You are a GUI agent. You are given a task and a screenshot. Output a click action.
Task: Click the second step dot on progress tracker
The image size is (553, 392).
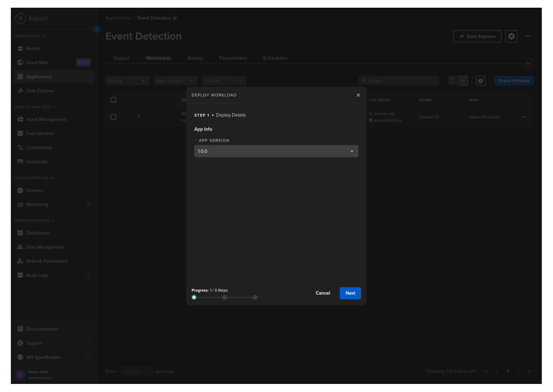click(x=225, y=297)
